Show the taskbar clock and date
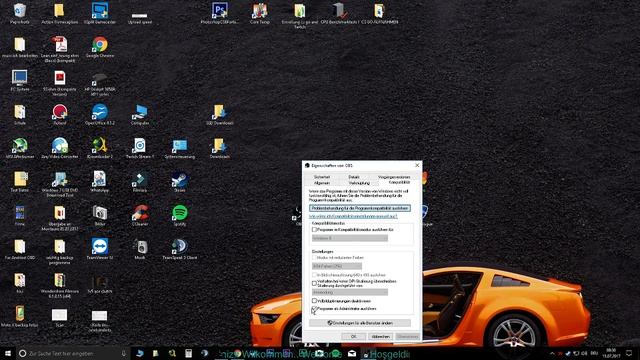This screenshot has width=640, height=360. (x=611, y=353)
